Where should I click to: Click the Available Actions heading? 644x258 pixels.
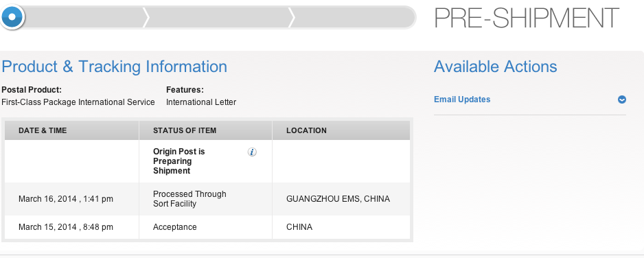[495, 67]
